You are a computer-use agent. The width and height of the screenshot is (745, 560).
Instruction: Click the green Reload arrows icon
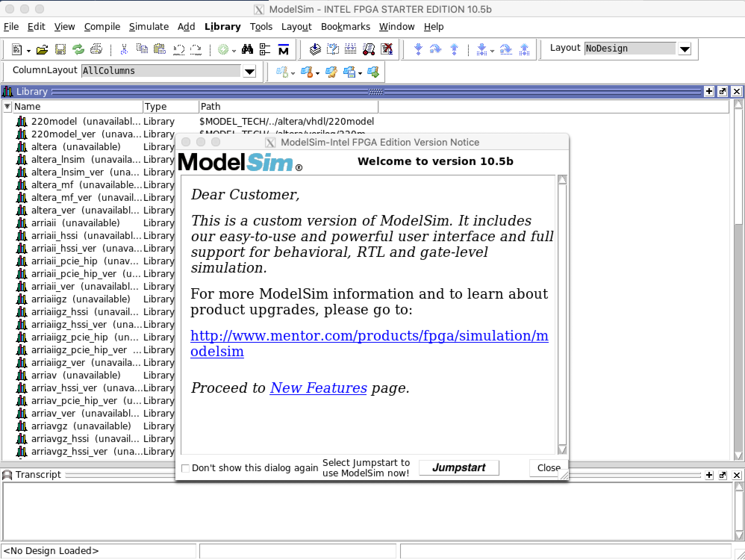coord(78,49)
